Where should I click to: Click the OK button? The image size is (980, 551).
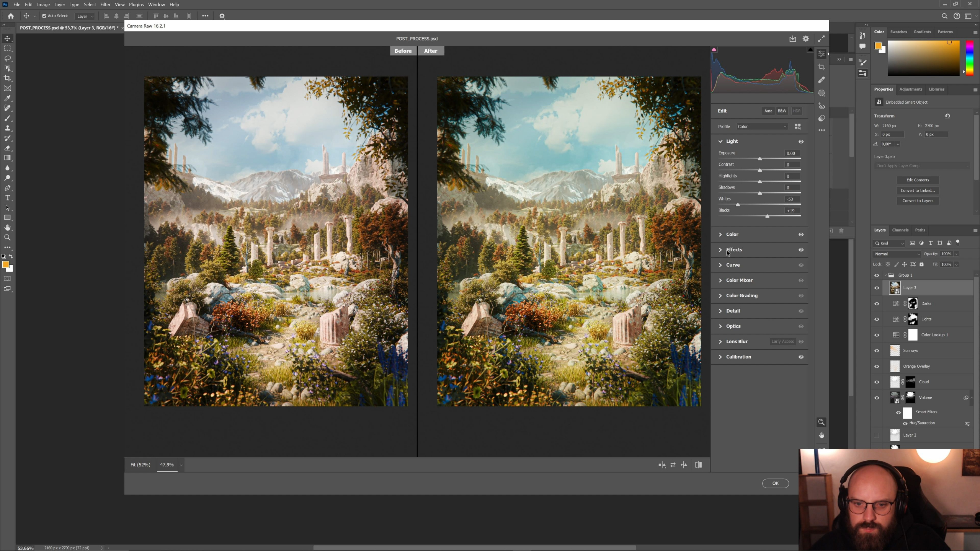(775, 483)
